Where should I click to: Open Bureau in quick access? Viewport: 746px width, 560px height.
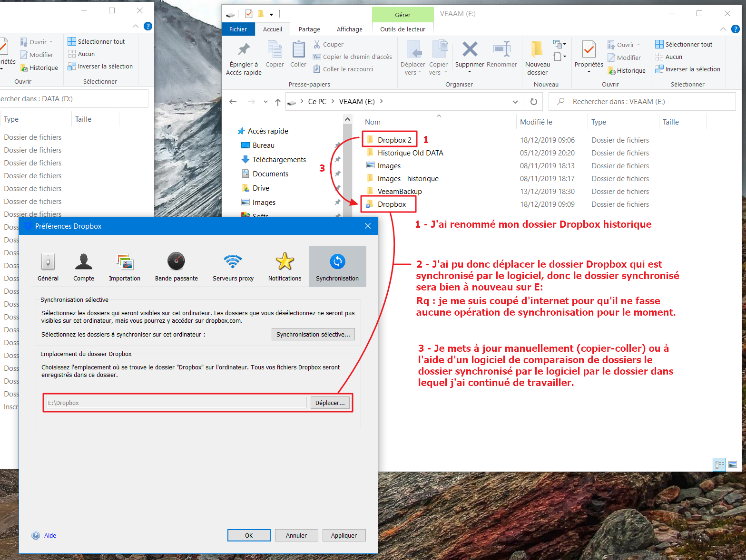click(x=264, y=145)
